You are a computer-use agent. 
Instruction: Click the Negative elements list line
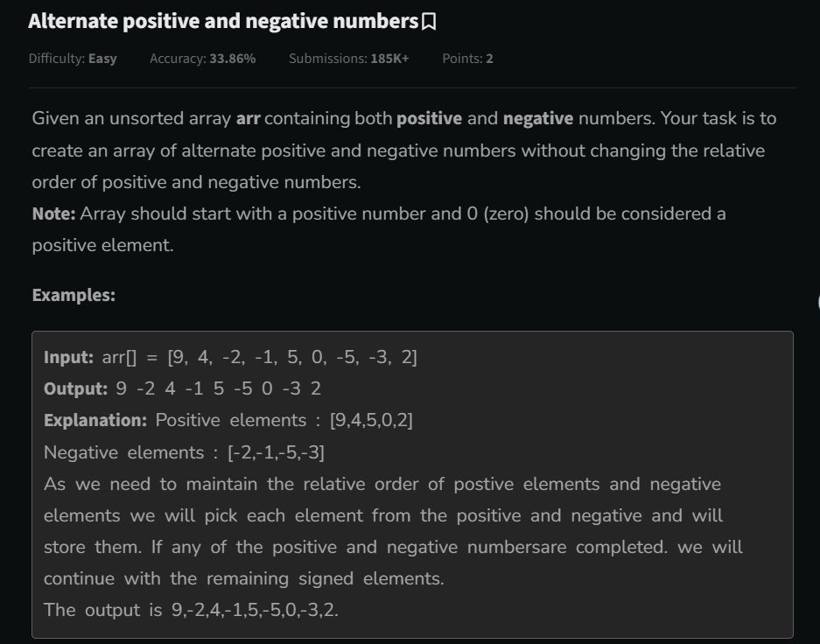(x=184, y=452)
